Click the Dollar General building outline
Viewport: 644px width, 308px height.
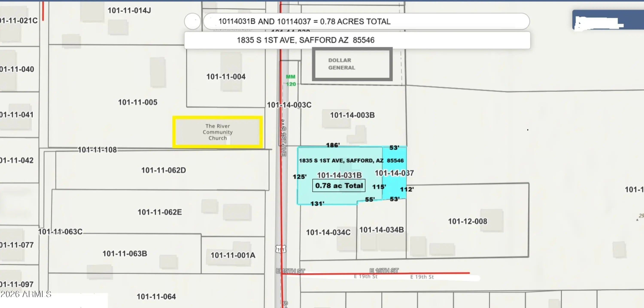click(x=352, y=64)
